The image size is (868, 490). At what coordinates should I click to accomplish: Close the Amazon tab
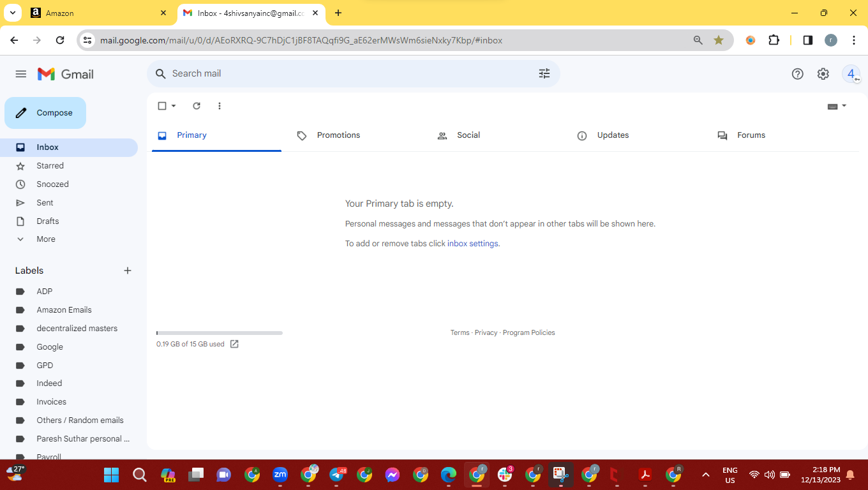[x=163, y=13]
